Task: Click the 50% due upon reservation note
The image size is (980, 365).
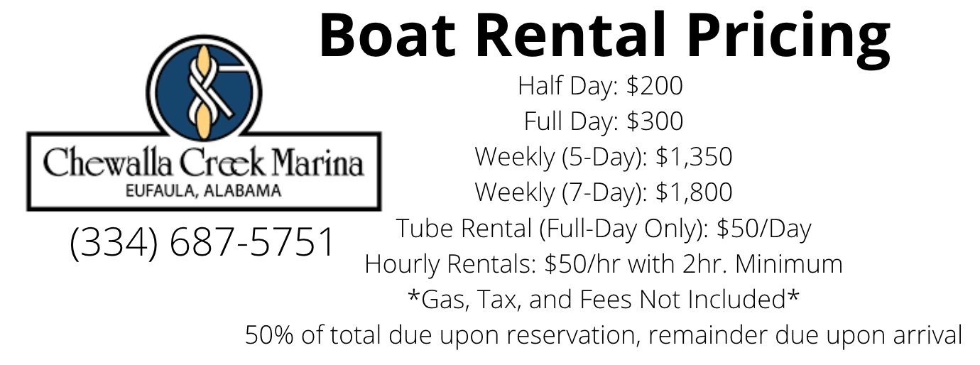Action: coord(604,334)
